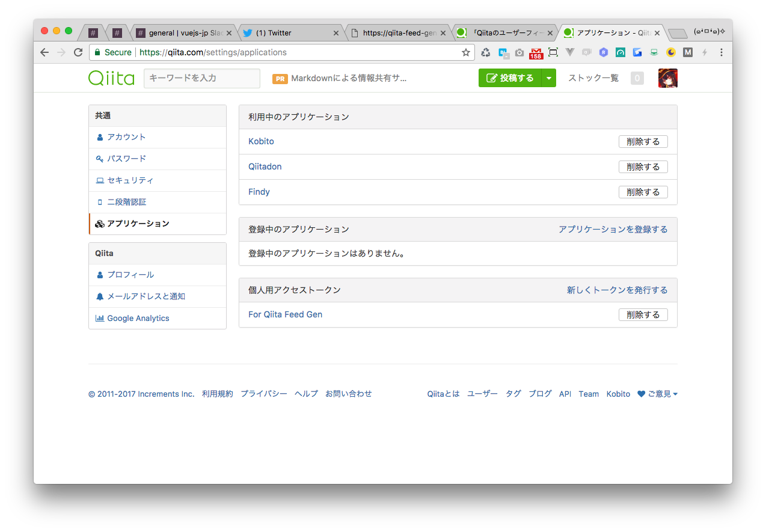Bookmark this page with the star icon
This screenshot has width=766, height=532.
pos(466,52)
